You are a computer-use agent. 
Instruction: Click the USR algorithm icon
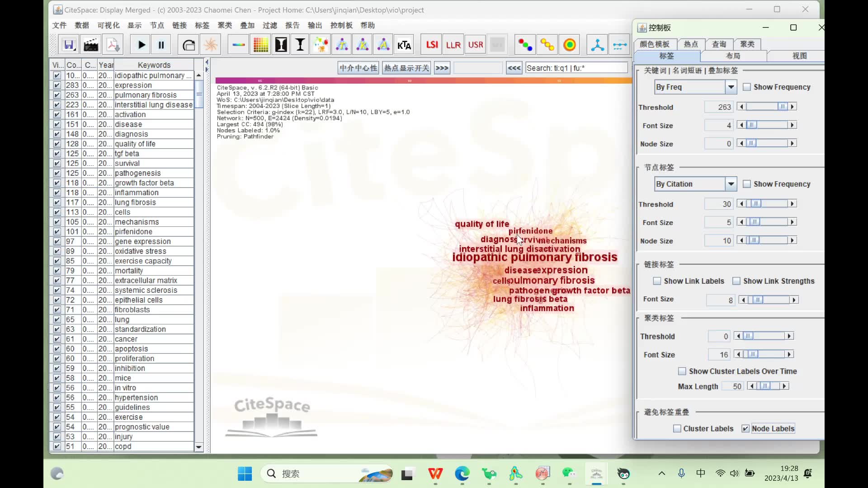click(x=475, y=45)
